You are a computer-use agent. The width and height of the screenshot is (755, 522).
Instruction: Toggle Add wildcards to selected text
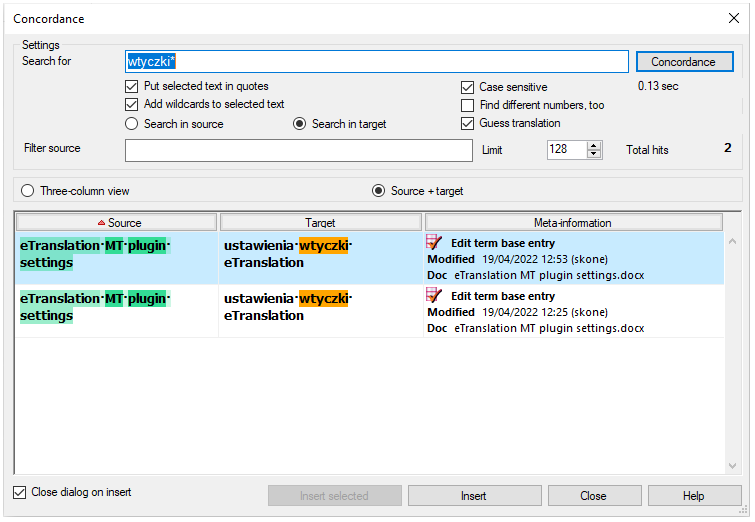tap(131, 104)
